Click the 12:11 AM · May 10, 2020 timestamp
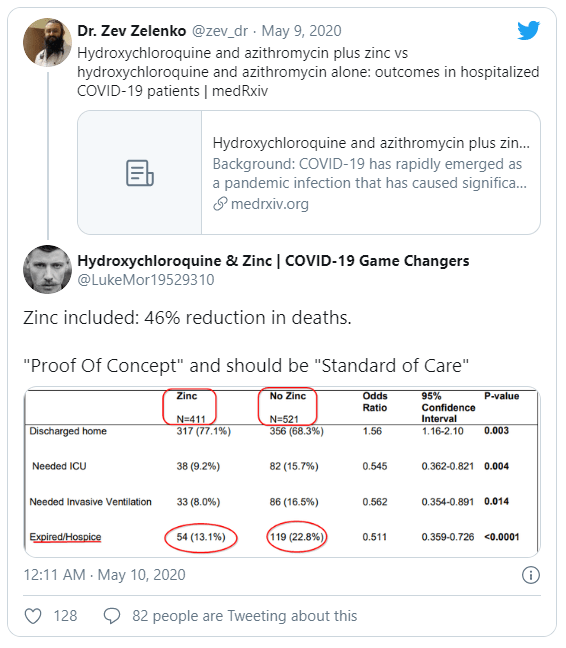This screenshot has width=566, height=648. point(105,575)
